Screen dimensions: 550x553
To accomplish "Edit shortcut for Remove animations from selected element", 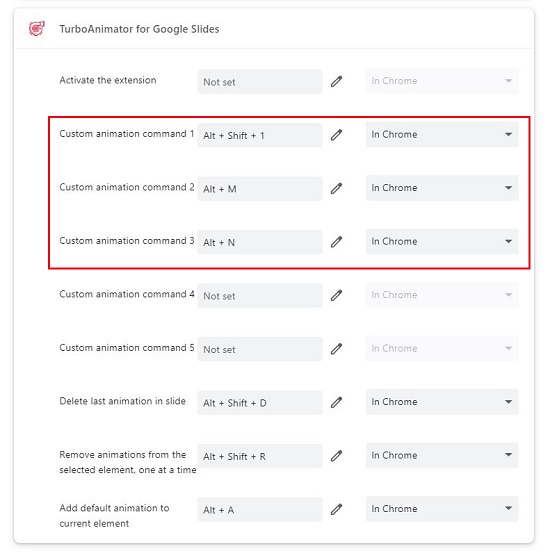I will pyautogui.click(x=337, y=456).
